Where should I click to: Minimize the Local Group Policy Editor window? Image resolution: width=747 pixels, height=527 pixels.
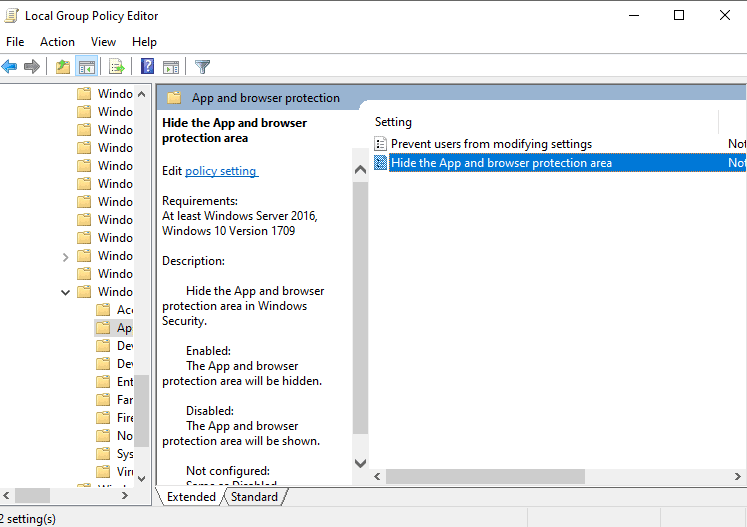(x=634, y=15)
